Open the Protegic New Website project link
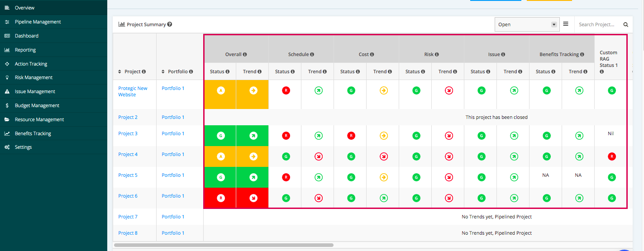644x251 pixels. coord(133,91)
